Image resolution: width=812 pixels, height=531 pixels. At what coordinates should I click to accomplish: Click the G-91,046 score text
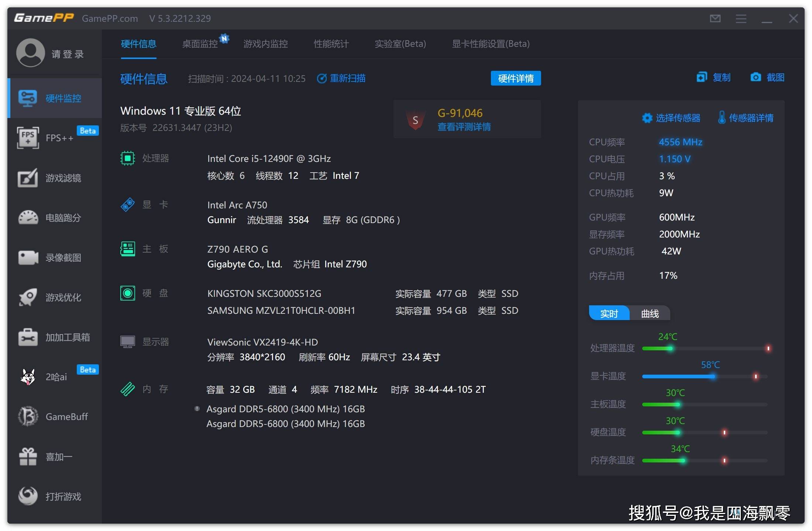pyautogui.click(x=460, y=113)
